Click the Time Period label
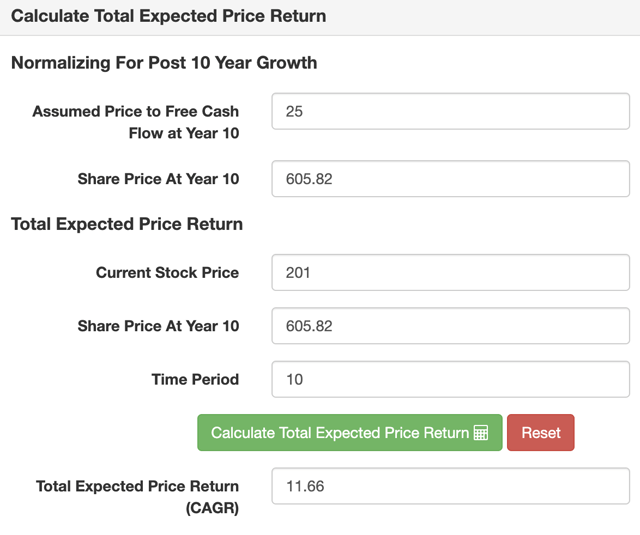 pyautogui.click(x=195, y=380)
